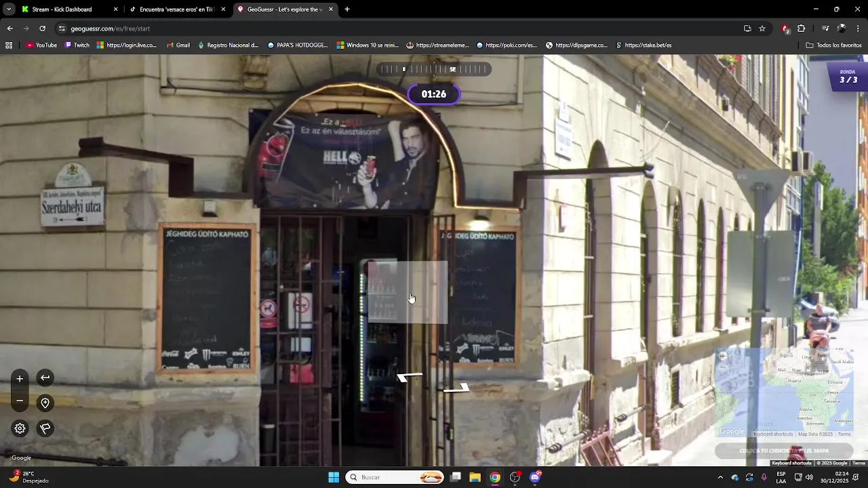Move using the left street arrow
868x488 pixels.
point(410,377)
